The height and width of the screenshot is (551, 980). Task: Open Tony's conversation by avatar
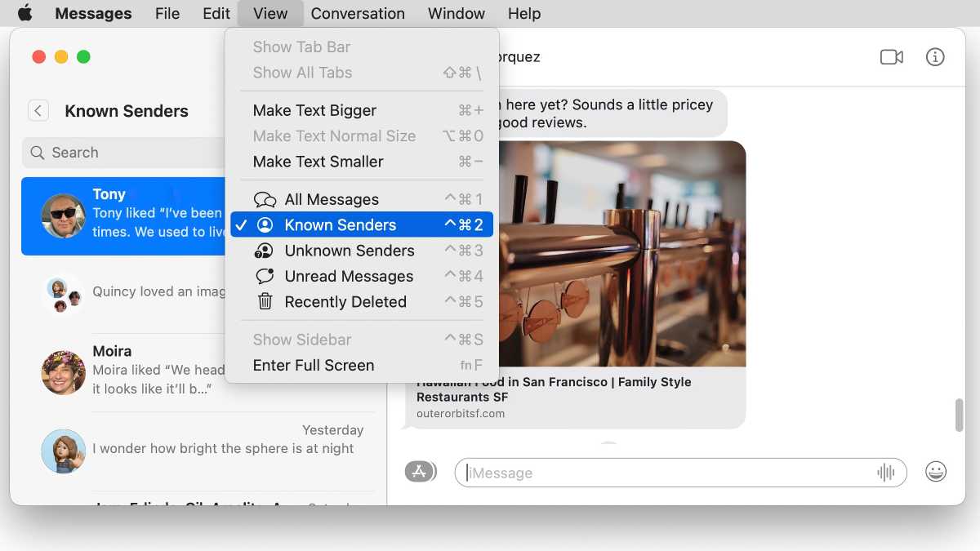click(x=63, y=216)
